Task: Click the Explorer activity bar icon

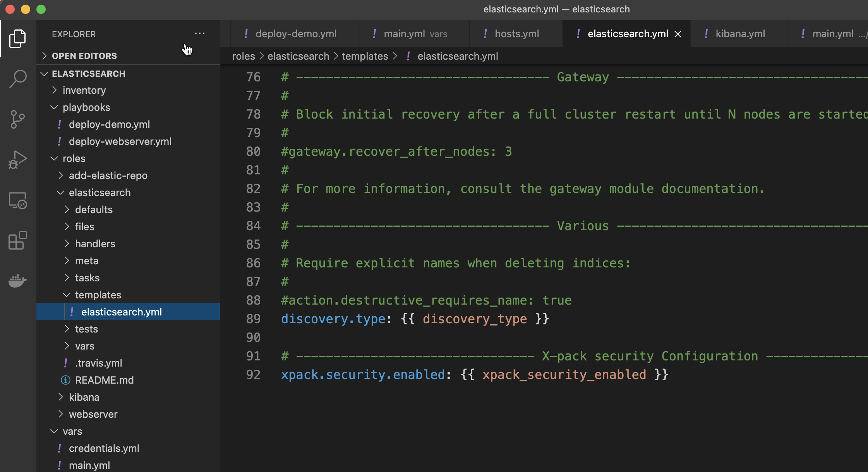Action: (x=17, y=38)
